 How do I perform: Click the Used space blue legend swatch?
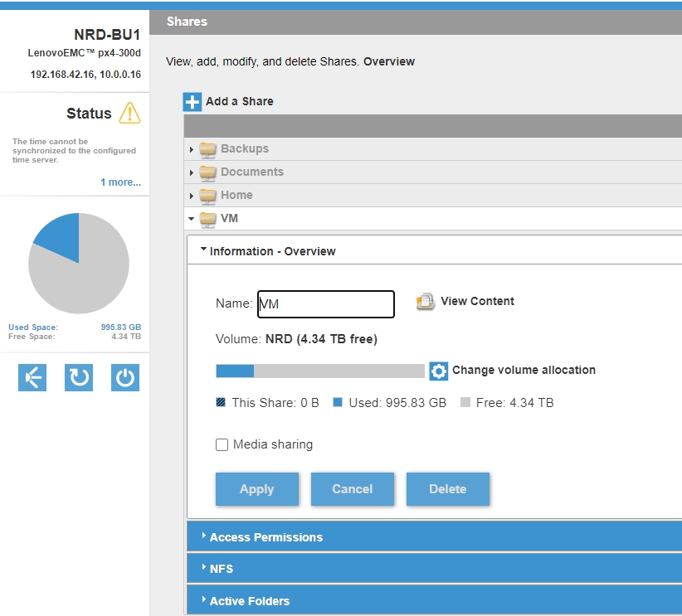click(338, 402)
